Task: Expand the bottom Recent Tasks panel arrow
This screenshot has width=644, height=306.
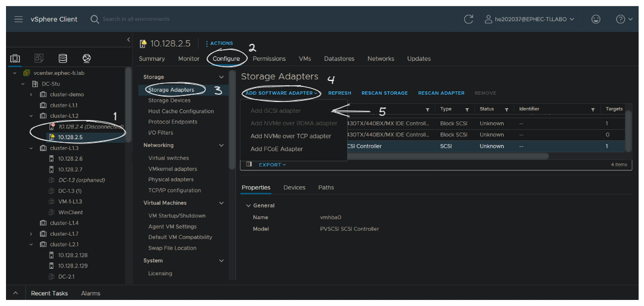Action: click(x=16, y=293)
